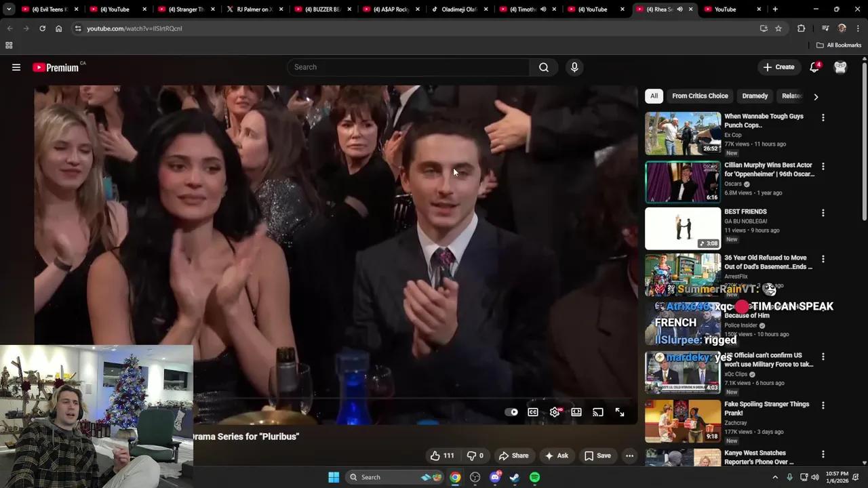This screenshot has height=488, width=868.
Task: Open the All Bookmarks folder
Action: pyautogui.click(x=839, y=45)
